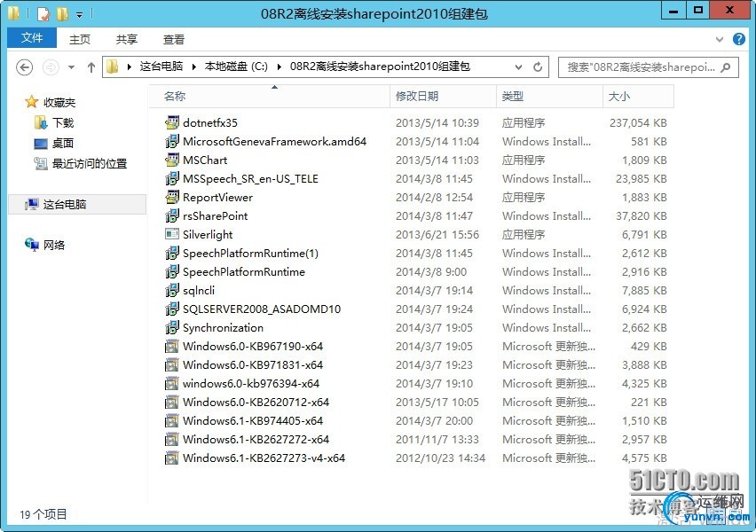
Task: Click 本地磁盘 (C:) in the address breadcrumb
Action: pos(236,66)
